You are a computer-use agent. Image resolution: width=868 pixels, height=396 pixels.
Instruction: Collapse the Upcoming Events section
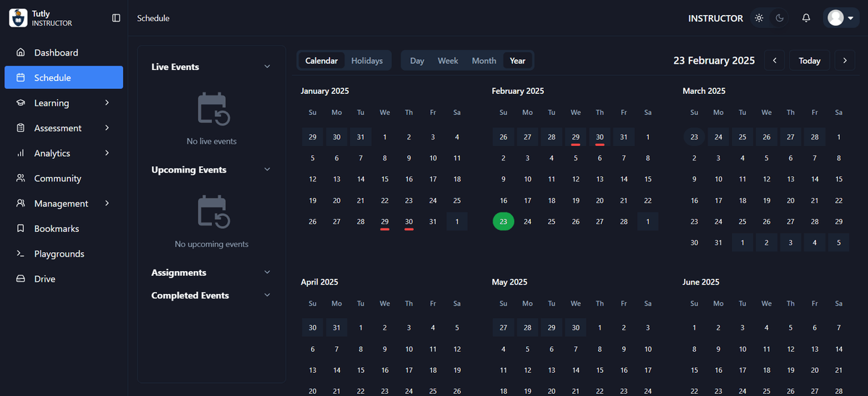(x=267, y=170)
